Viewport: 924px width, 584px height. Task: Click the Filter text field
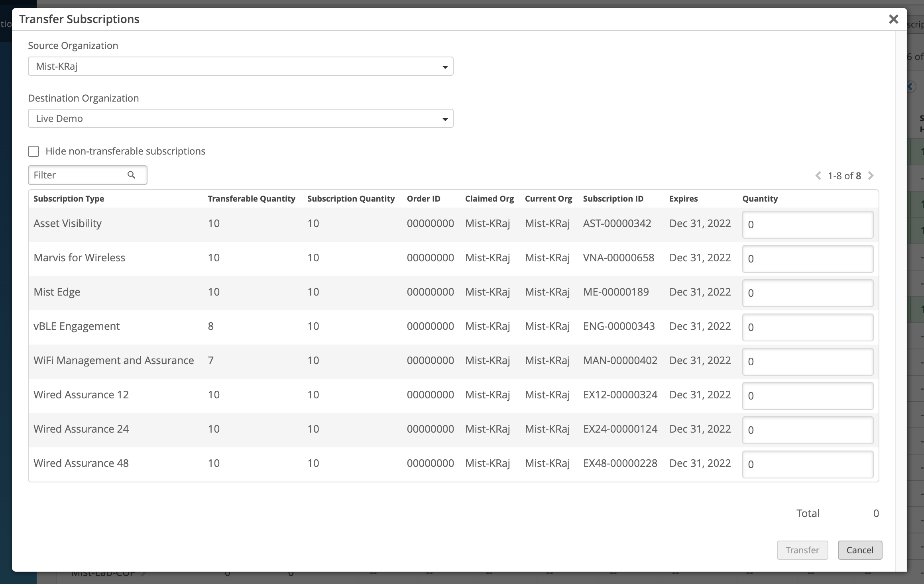[x=78, y=175]
